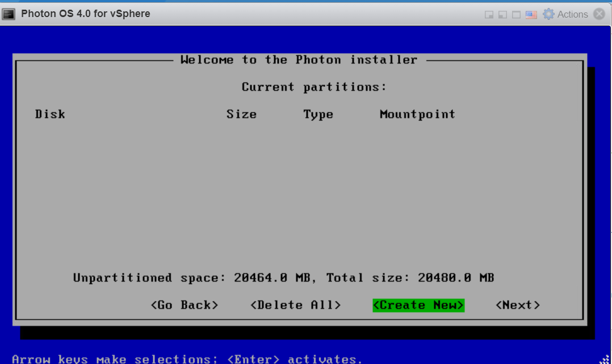Activate the Create New partition option
The image size is (612, 364).
coord(418,305)
